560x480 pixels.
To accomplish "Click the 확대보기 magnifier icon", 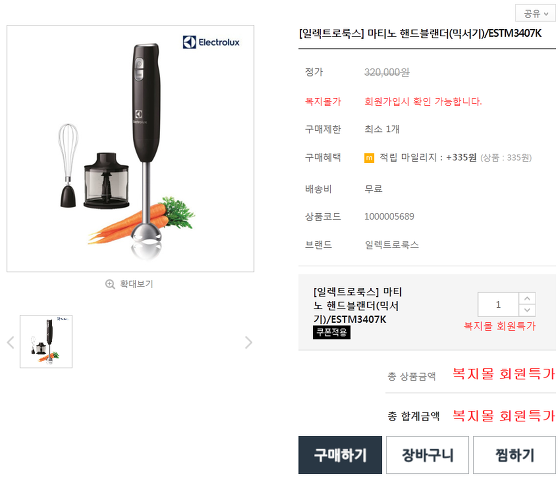I will (110, 284).
